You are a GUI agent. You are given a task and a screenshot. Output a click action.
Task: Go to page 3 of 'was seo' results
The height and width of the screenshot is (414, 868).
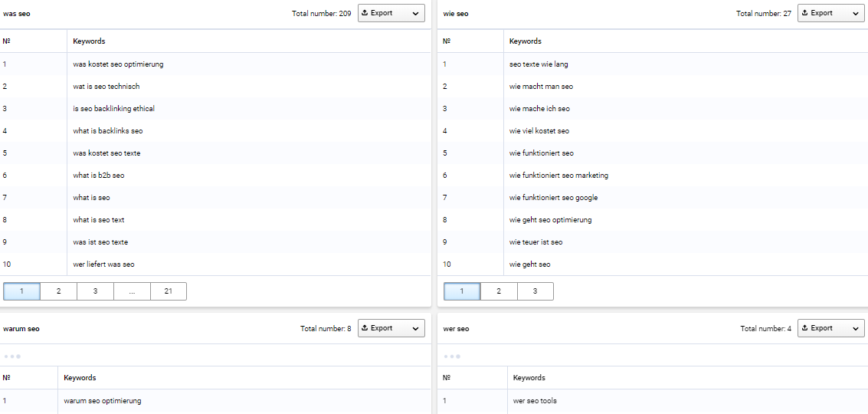pos(95,291)
